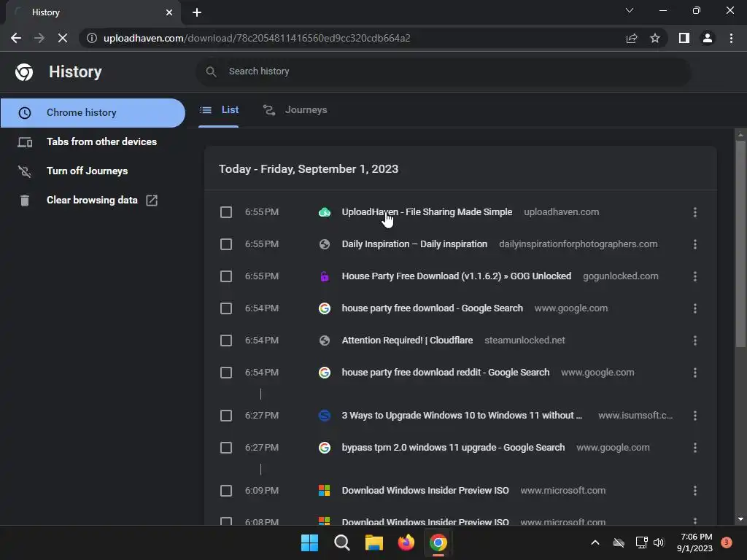Click the isumsoft blue favicon
747x560 pixels.
[325, 416]
